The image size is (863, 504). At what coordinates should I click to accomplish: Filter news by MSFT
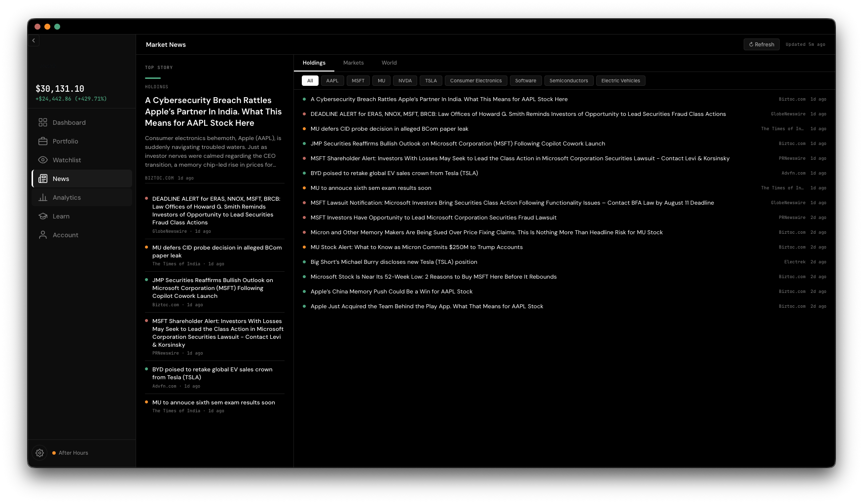[358, 81]
